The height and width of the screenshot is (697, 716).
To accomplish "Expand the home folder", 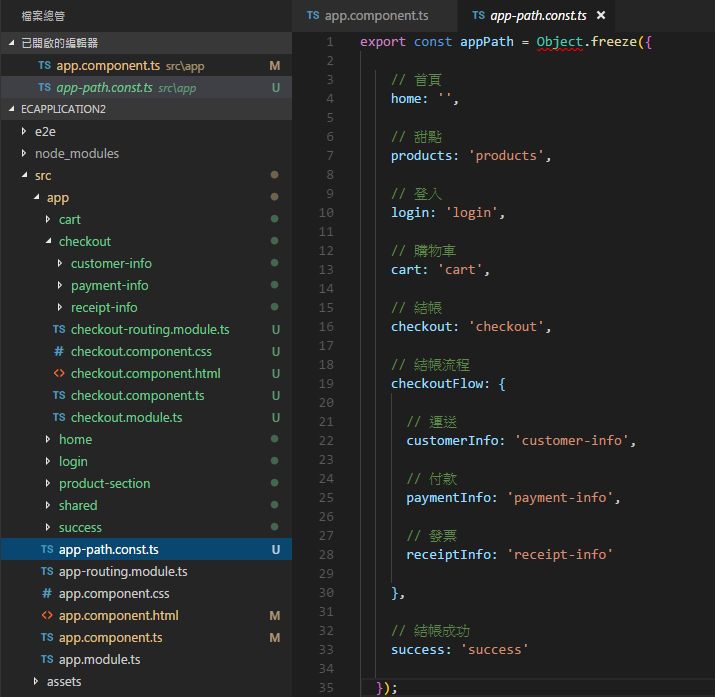I will [x=48, y=439].
